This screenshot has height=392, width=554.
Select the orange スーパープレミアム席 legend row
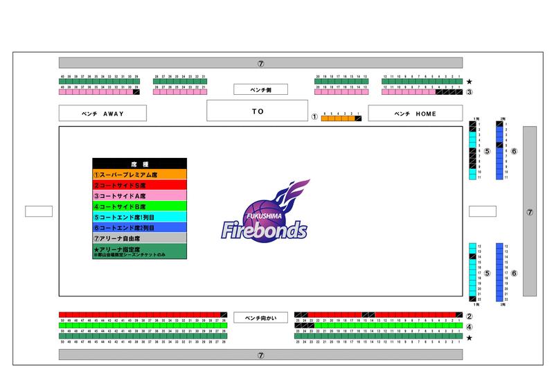point(140,175)
